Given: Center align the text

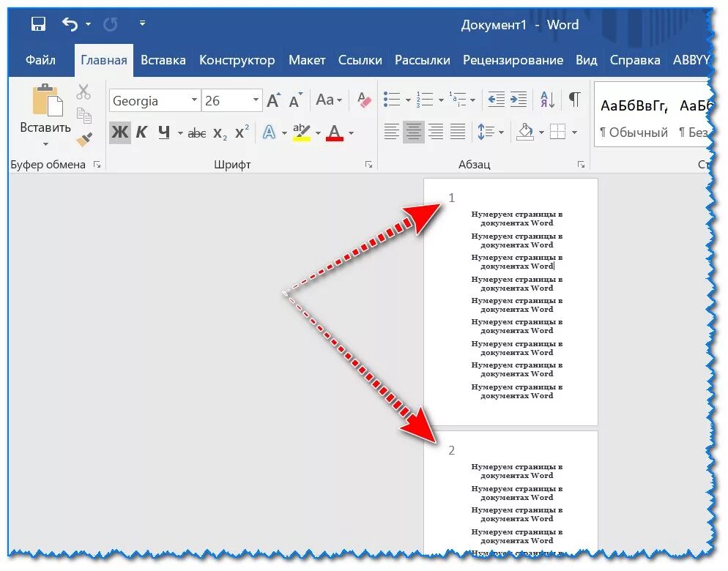Looking at the screenshot, I should pos(413,133).
